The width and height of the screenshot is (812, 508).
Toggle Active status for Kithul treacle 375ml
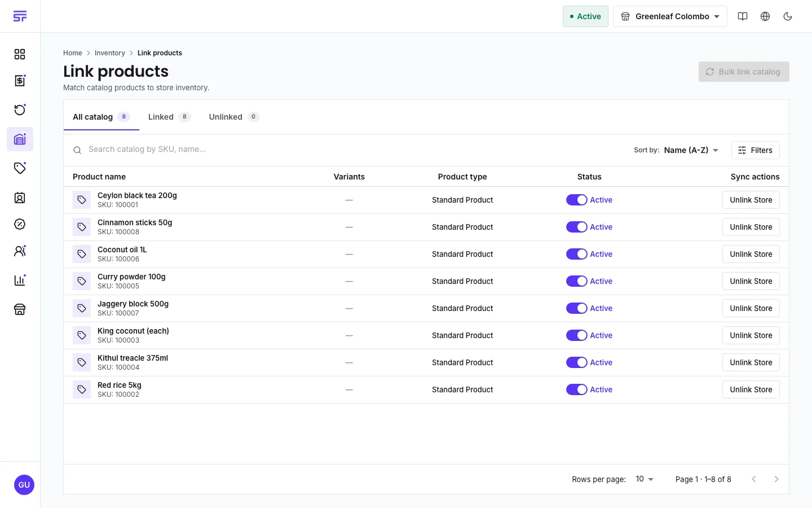coord(577,362)
